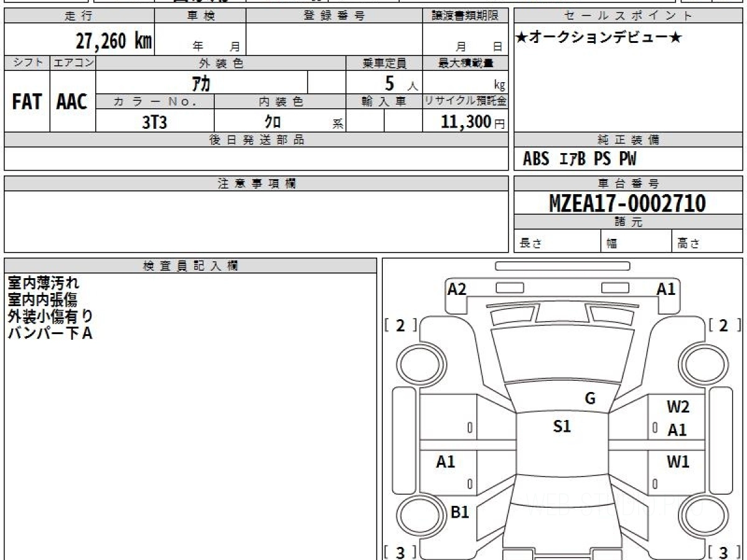Select the inspector note バンパー下A
The height and width of the screenshot is (560, 747).
[x=50, y=334]
